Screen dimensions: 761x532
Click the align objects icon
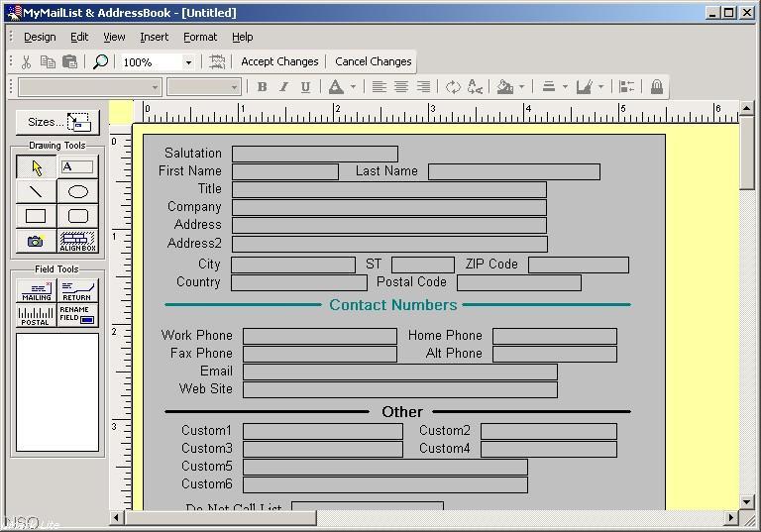626,87
